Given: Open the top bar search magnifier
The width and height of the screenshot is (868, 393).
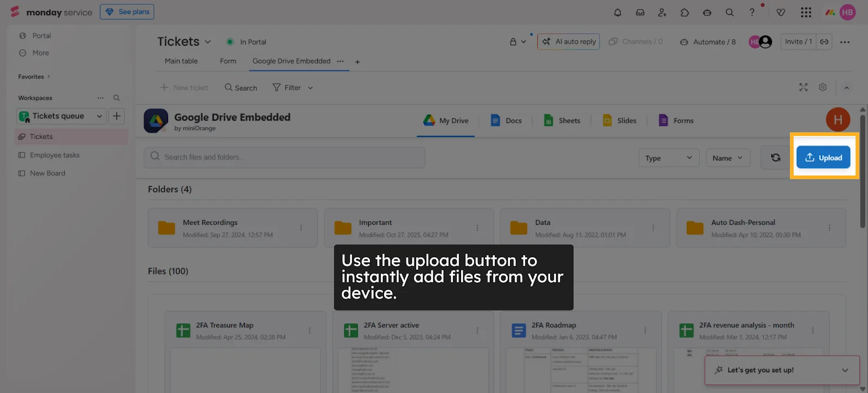Looking at the screenshot, I should click(730, 12).
